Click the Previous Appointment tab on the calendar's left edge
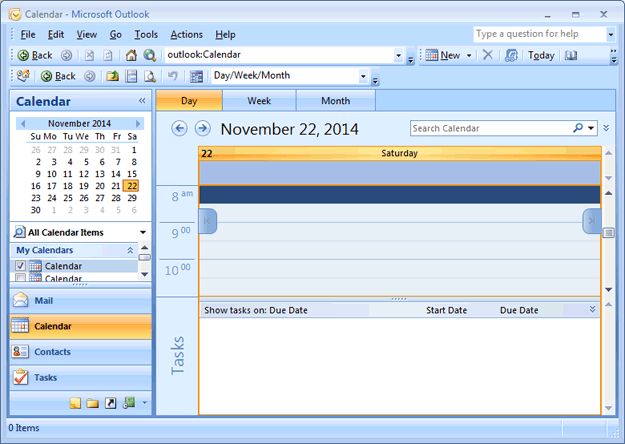The height and width of the screenshot is (444, 625). coord(208,221)
